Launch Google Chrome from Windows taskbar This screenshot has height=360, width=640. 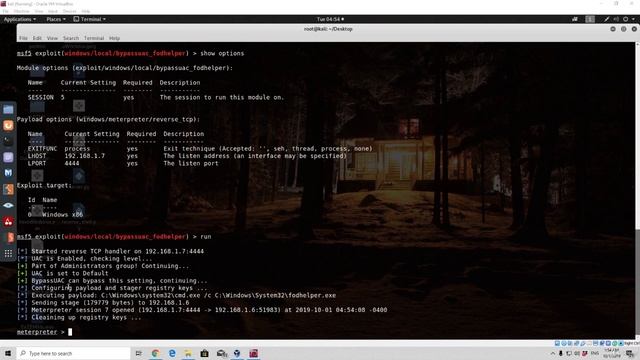[156, 353]
